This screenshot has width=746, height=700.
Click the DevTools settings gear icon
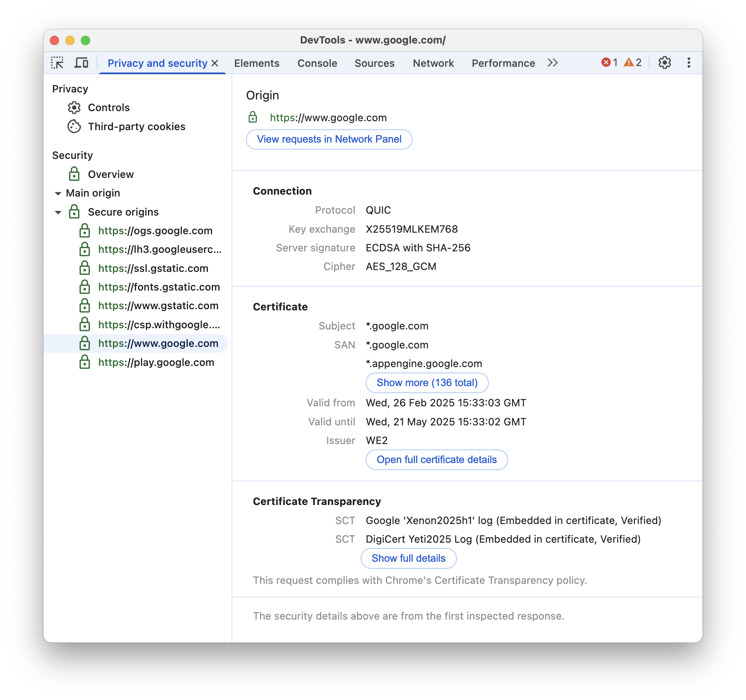[x=664, y=63]
